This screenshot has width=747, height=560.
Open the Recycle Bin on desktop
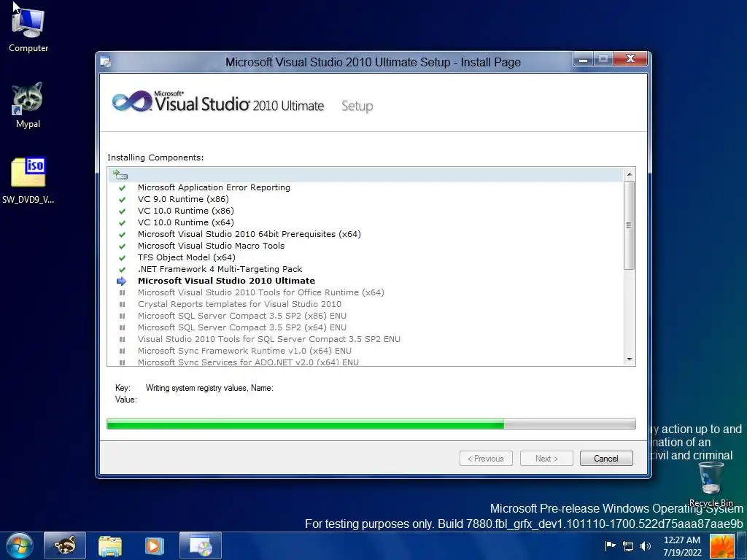pos(711,485)
